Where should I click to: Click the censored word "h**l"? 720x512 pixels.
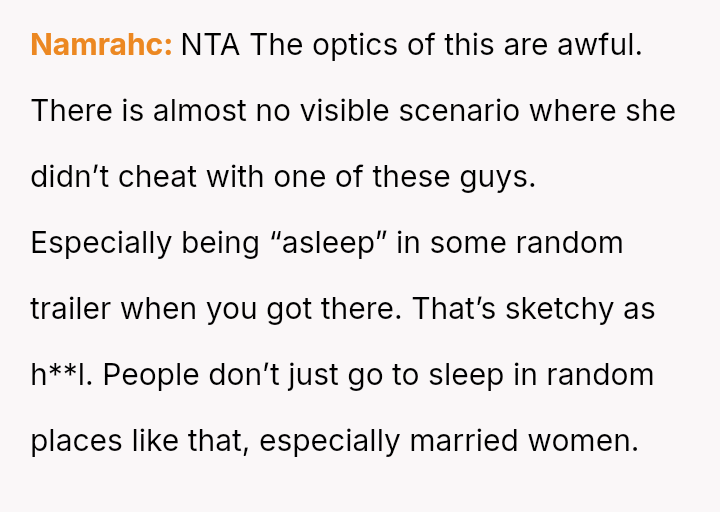pos(62,375)
